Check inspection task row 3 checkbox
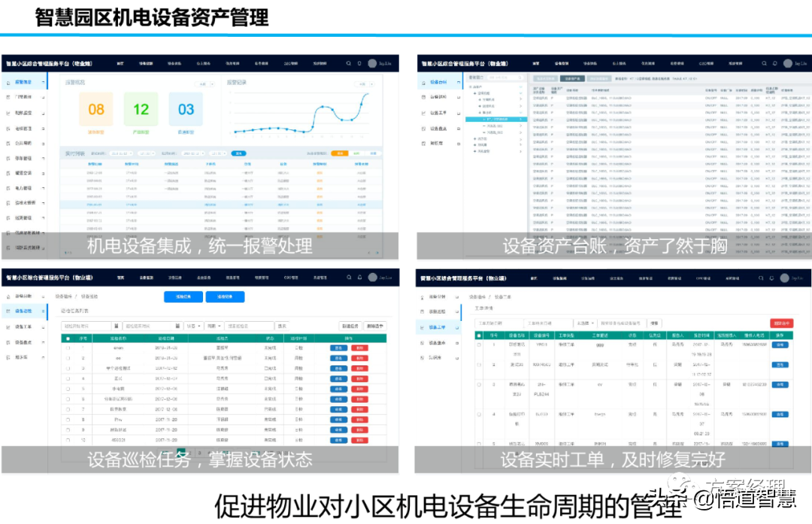Viewport: 812px width, 524px height. (x=68, y=368)
